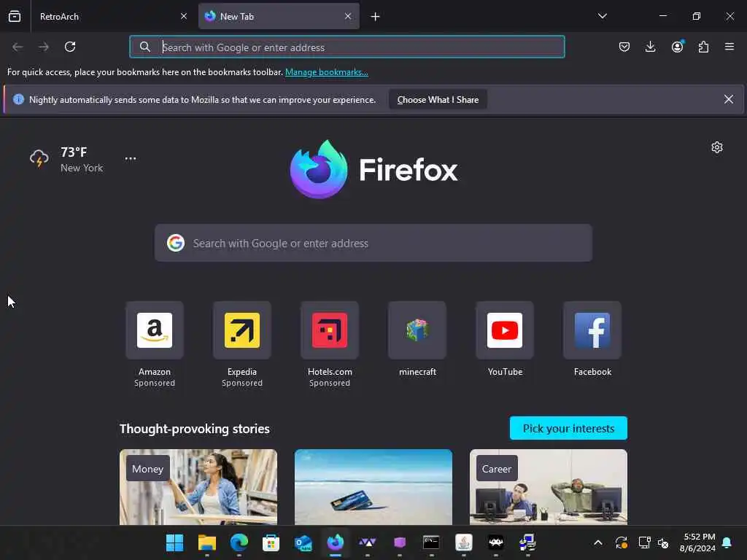
Task: Dismiss the Nightly data notification bar
Action: (729, 99)
